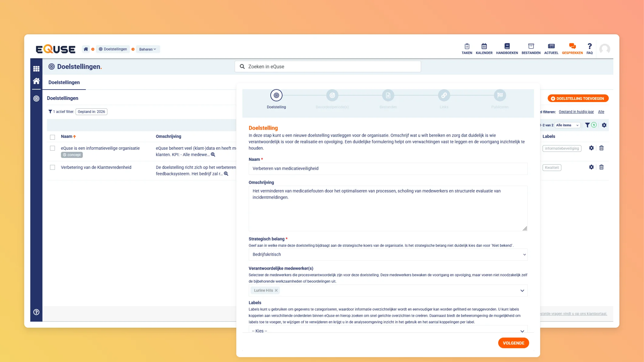The width and height of the screenshot is (644, 362).
Task: Select the informatieveilige organisatie row checkbox
Action: pyautogui.click(x=53, y=148)
